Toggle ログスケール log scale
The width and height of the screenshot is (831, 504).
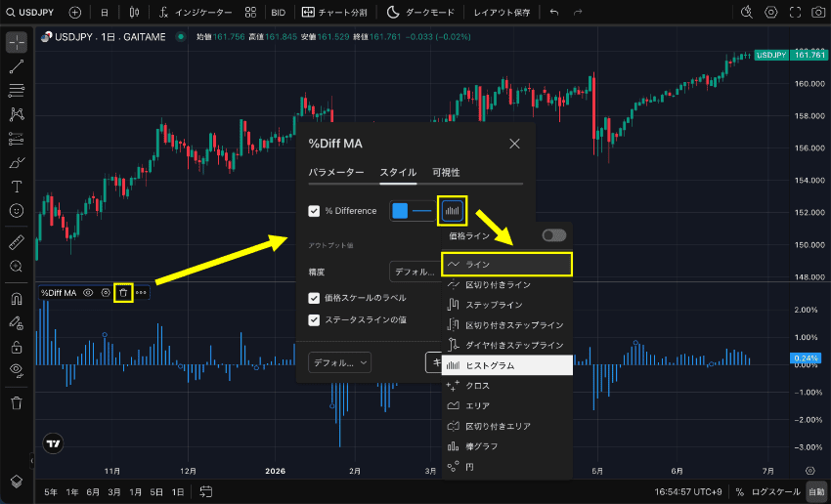pos(776,492)
